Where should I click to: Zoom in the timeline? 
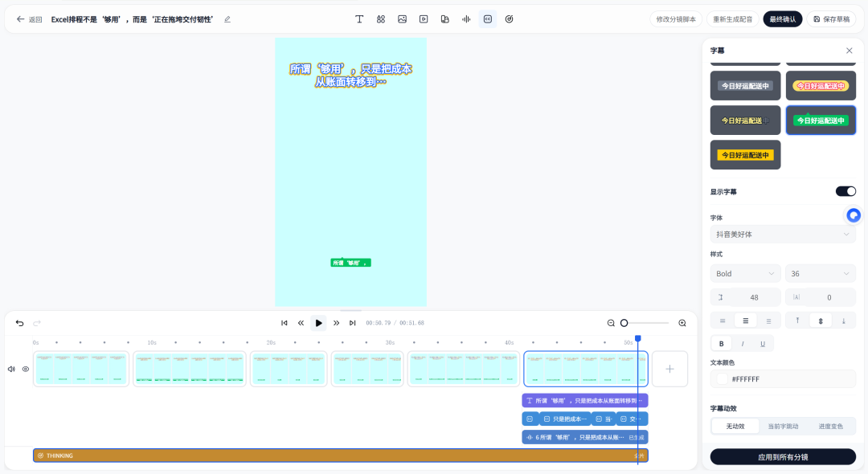(682, 323)
